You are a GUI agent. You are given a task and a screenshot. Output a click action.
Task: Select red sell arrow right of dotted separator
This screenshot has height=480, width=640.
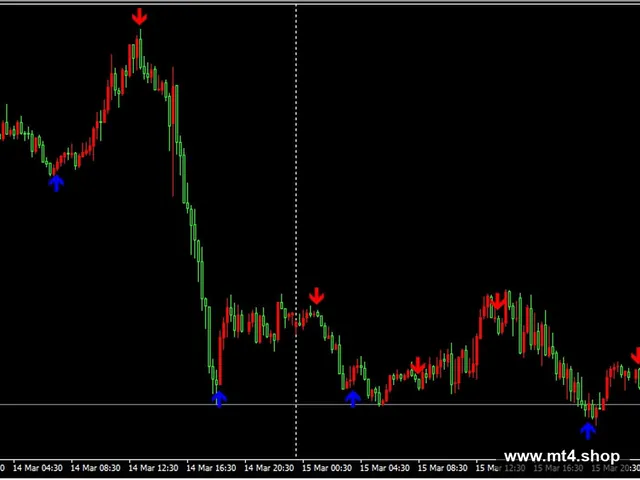tap(316, 296)
